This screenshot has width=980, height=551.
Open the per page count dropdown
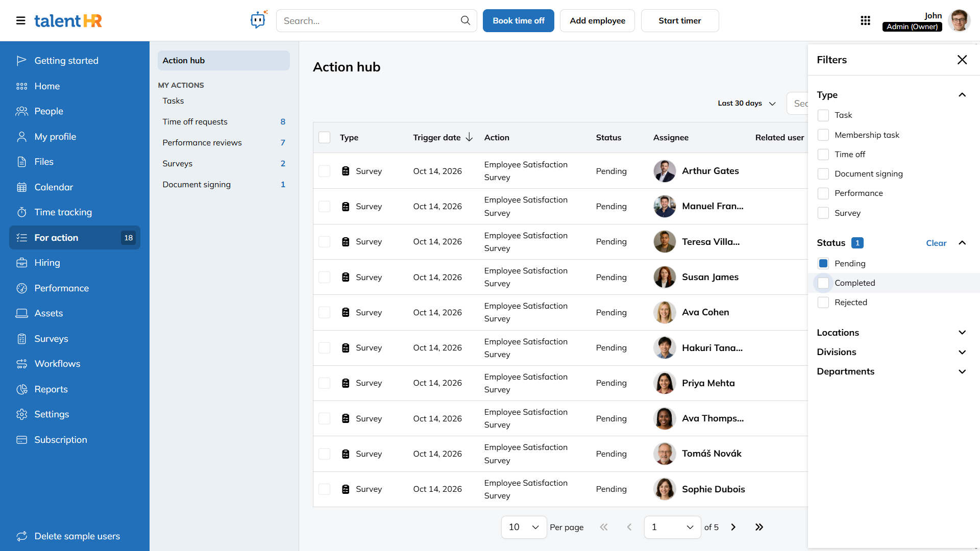[524, 527]
